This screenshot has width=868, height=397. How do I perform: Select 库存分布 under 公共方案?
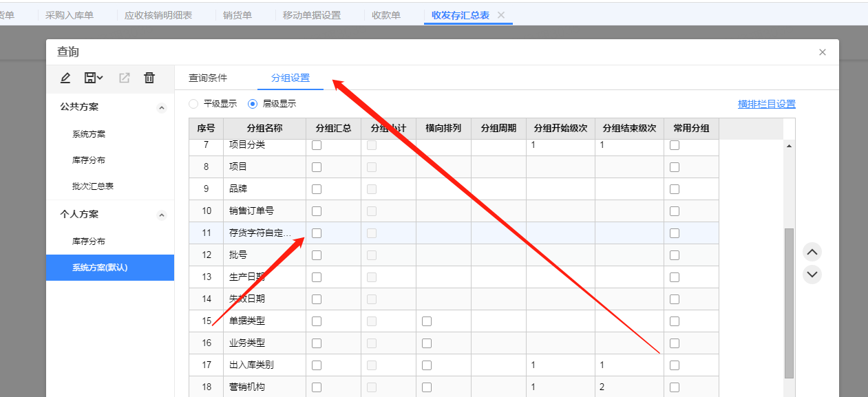[89, 160]
